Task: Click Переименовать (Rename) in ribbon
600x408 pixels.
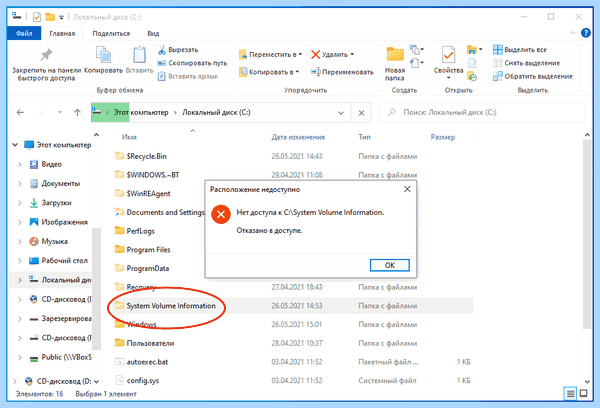Action: [342, 72]
